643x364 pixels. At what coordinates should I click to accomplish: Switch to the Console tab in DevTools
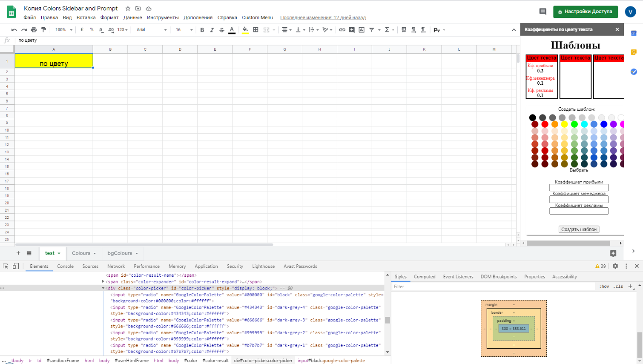(x=65, y=266)
